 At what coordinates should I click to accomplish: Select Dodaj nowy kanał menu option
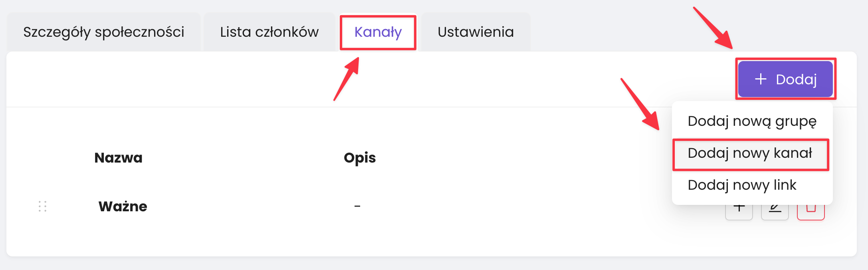pos(750,153)
